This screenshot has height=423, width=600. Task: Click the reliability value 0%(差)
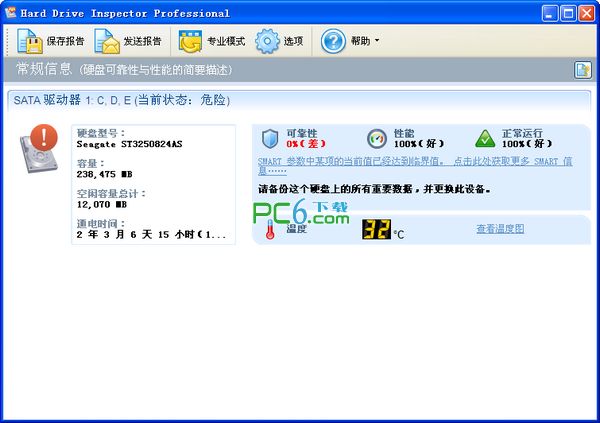point(306,144)
